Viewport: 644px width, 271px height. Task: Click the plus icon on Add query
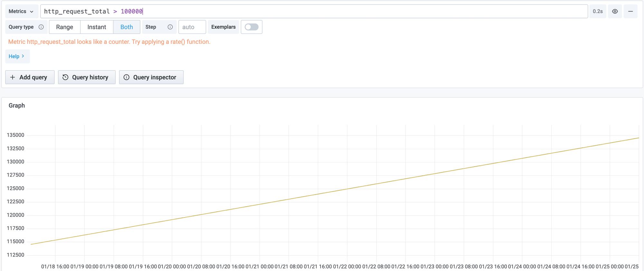13,77
